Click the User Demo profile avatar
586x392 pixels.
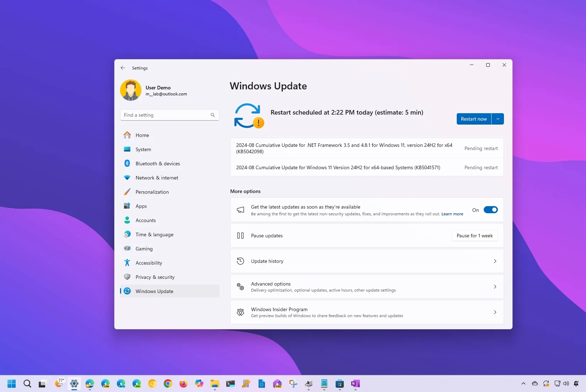coord(131,90)
